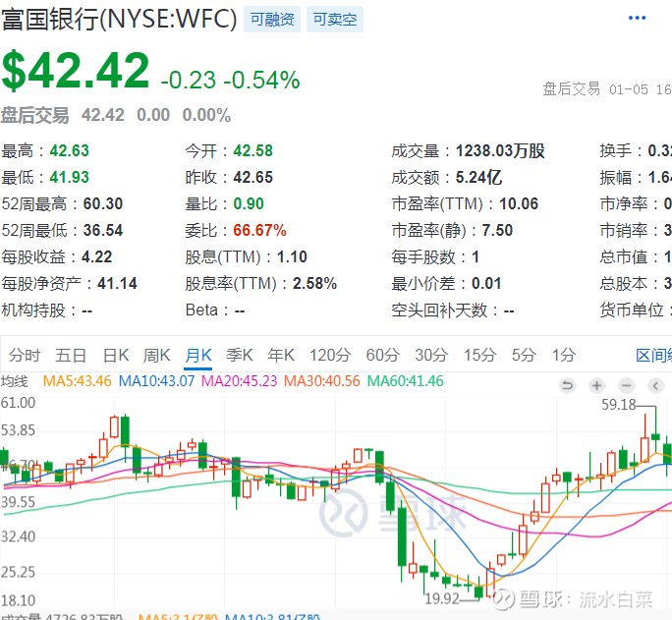Switch to 120分 chart tab

tap(330, 356)
